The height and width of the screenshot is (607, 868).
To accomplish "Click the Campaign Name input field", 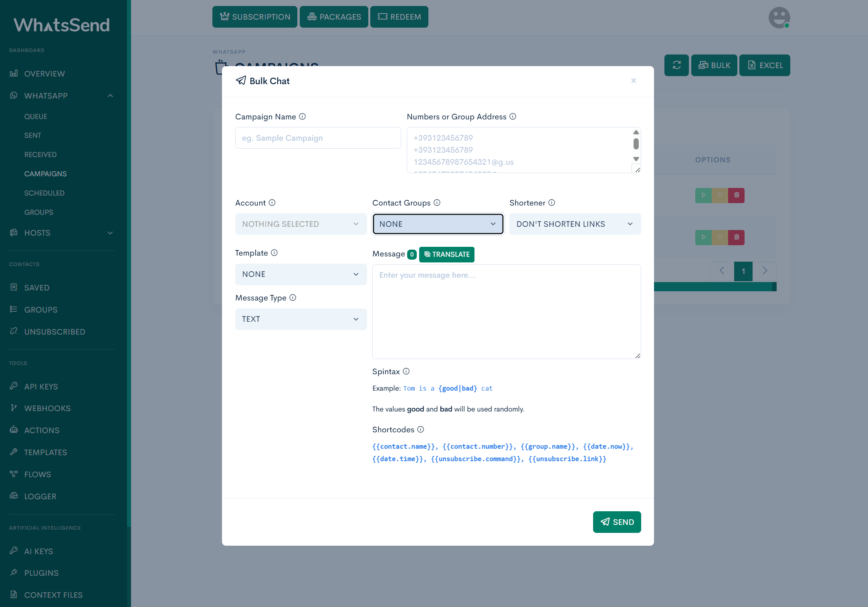I will click(318, 138).
